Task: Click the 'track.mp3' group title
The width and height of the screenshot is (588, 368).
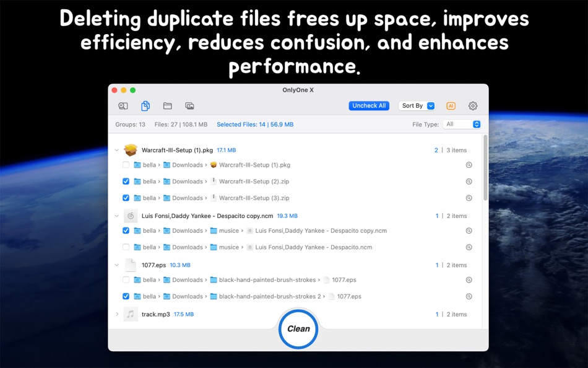Action: (x=155, y=314)
